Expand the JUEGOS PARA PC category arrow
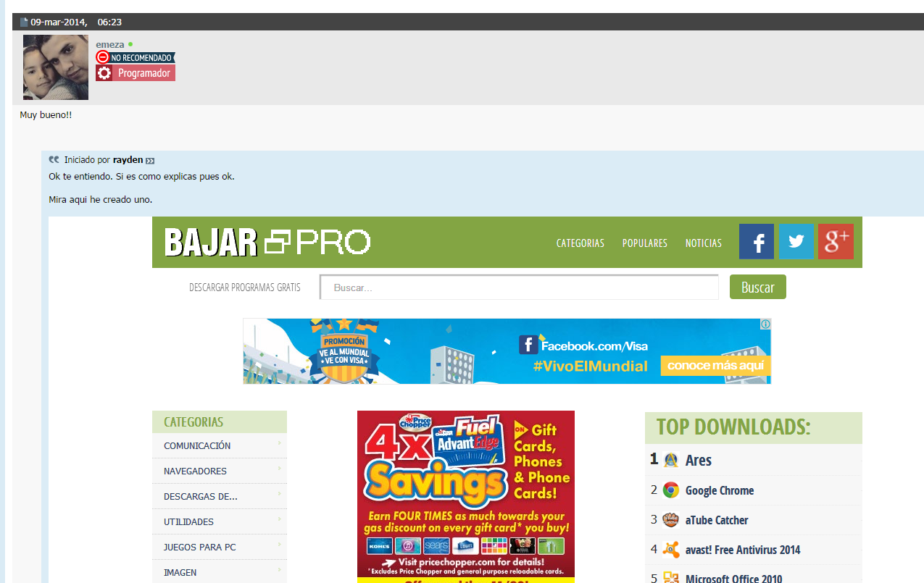This screenshot has width=924, height=583. [x=279, y=543]
